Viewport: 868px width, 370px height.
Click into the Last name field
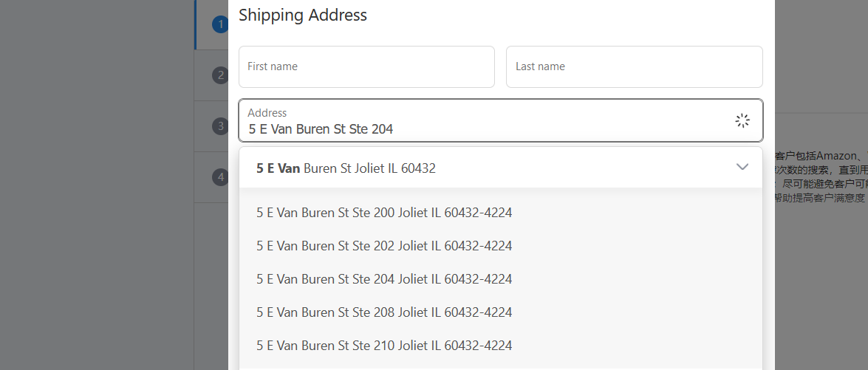click(634, 66)
